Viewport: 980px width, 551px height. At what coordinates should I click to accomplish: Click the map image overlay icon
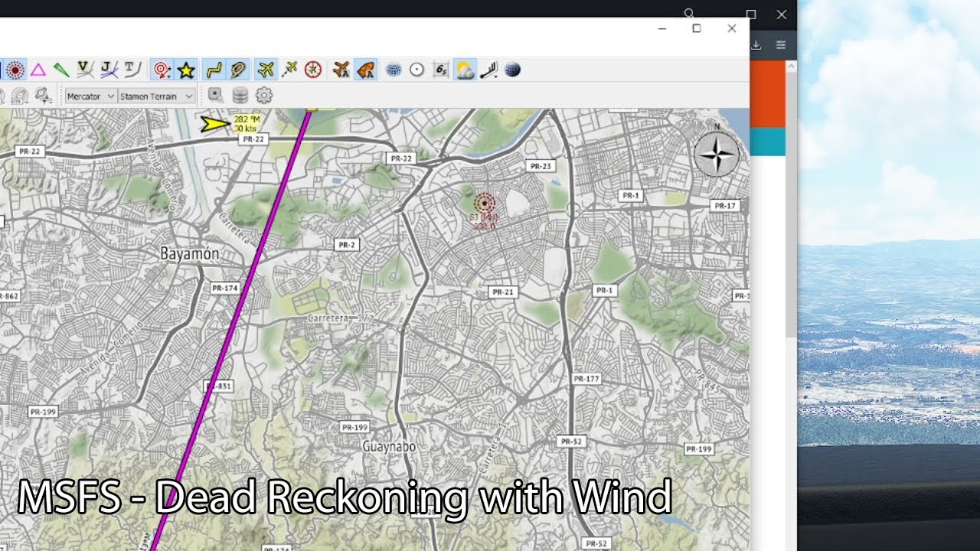(216, 95)
